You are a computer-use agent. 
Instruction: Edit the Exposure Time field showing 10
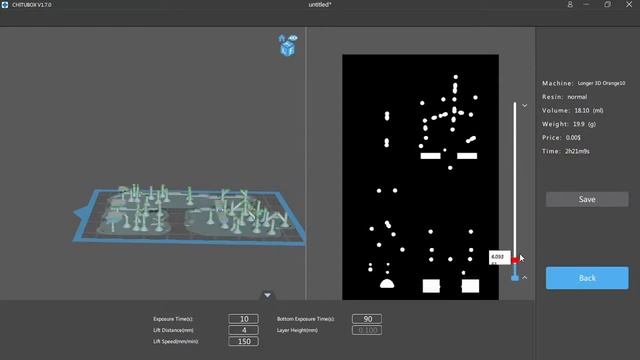243,319
